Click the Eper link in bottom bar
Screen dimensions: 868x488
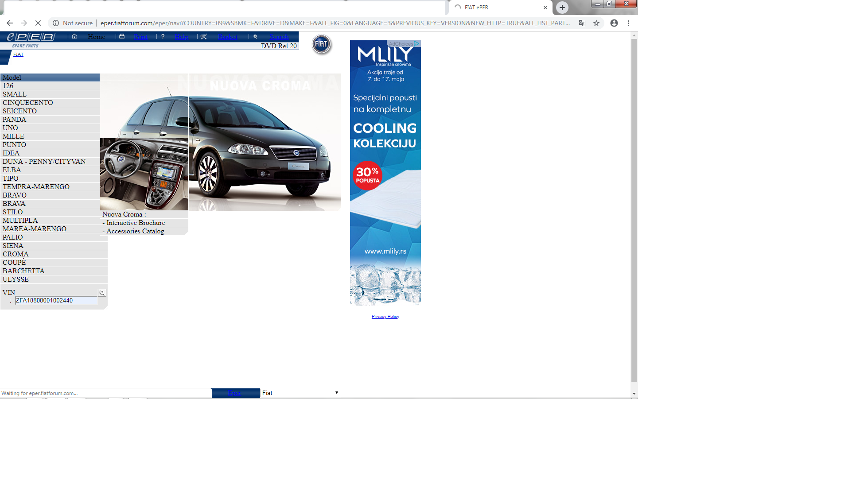coord(234,393)
